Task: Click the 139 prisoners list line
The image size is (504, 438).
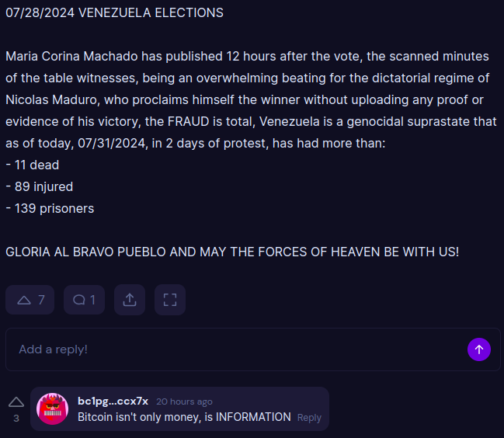Action: (50, 209)
